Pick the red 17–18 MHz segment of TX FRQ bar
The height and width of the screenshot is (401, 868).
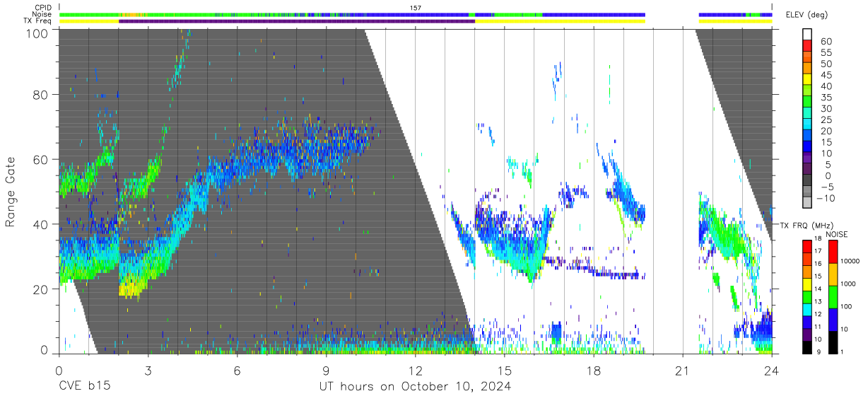click(x=807, y=247)
